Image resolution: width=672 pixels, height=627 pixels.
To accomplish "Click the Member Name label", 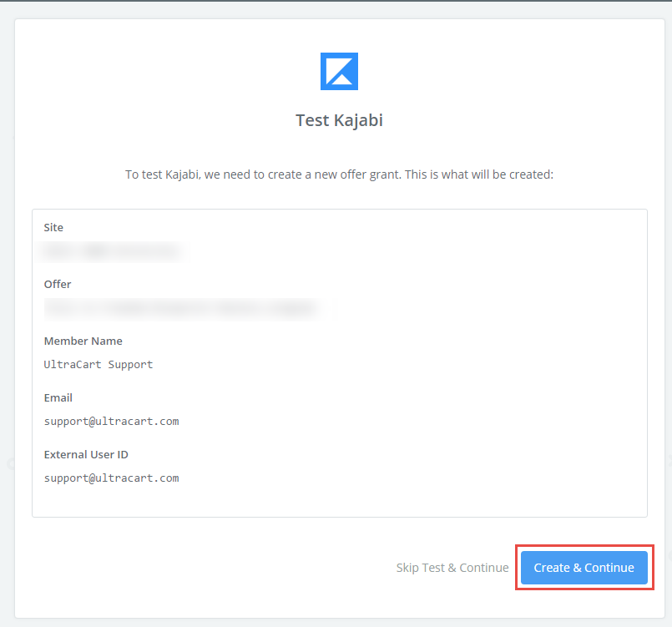I will click(x=83, y=341).
